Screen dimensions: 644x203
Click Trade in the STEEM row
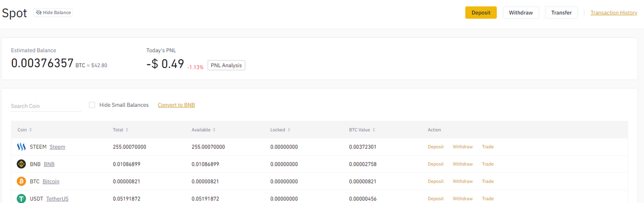[x=488, y=147]
